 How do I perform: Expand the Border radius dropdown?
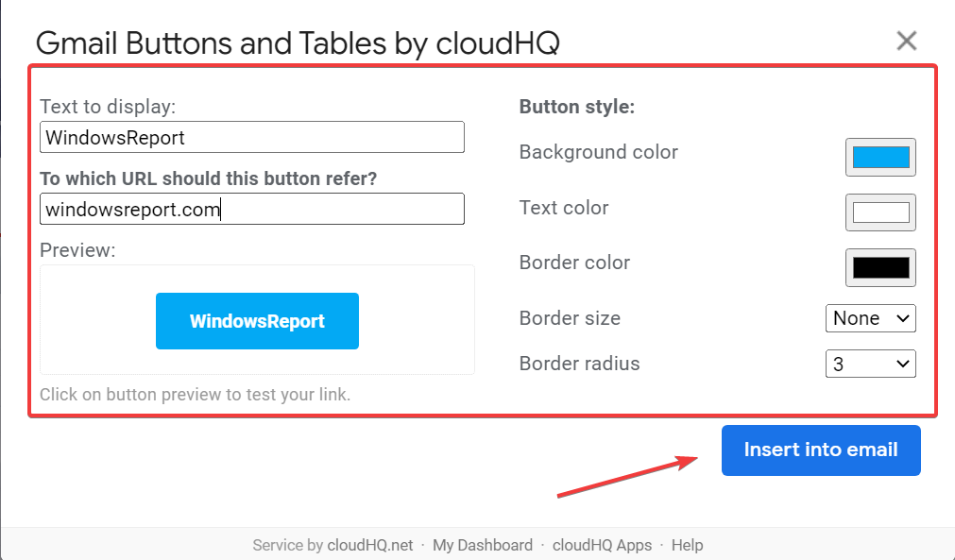(x=870, y=364)
